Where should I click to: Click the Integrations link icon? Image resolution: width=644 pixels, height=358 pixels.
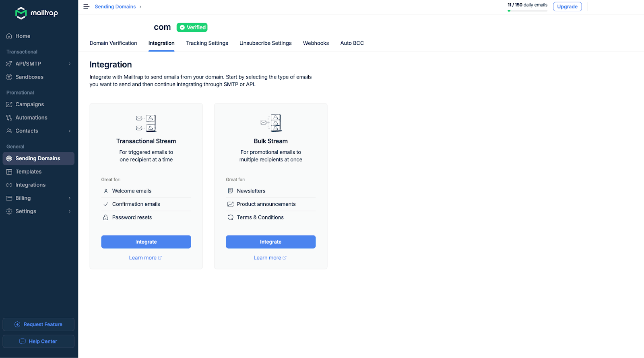tap(9, 185)
